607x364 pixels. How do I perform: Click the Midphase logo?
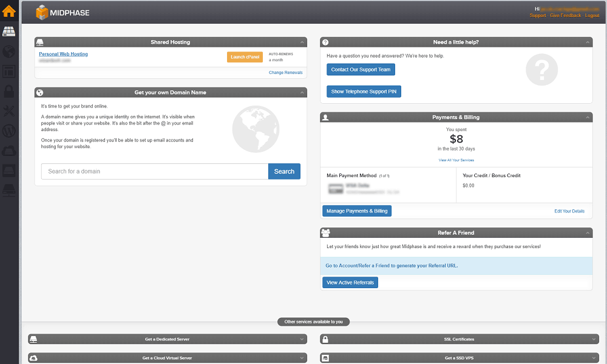coord(63,13)
